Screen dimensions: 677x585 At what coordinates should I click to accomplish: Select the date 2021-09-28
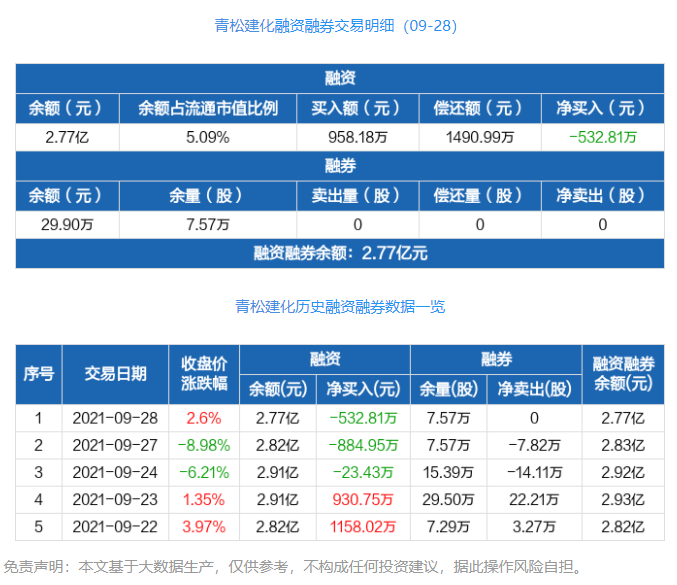[115, 418]
